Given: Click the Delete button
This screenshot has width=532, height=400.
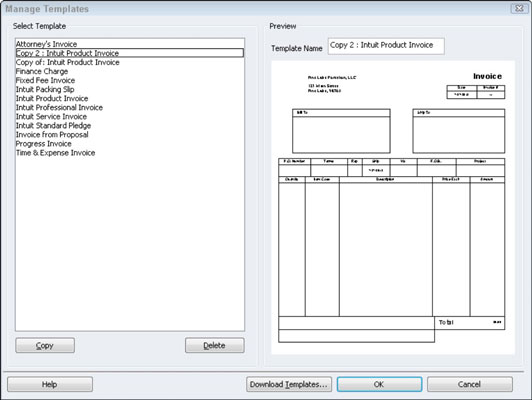Looking at the screenshot, I should 214,345.
